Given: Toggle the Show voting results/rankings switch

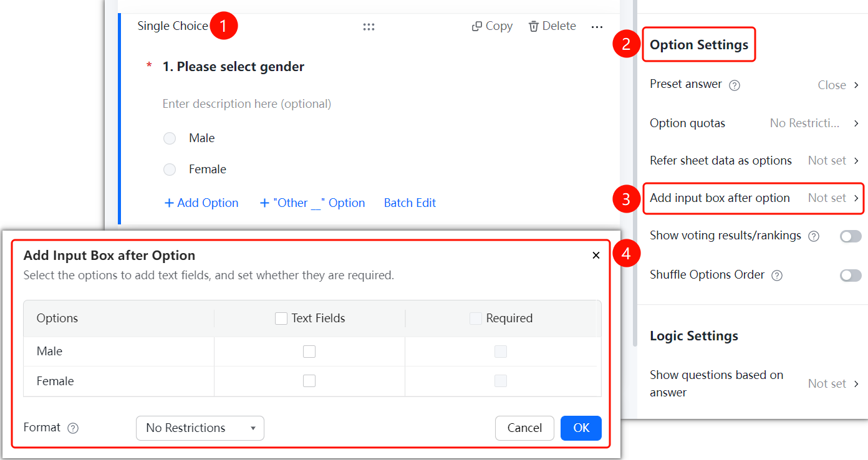Looking at the screenshot, I should (x=851, y=236).
